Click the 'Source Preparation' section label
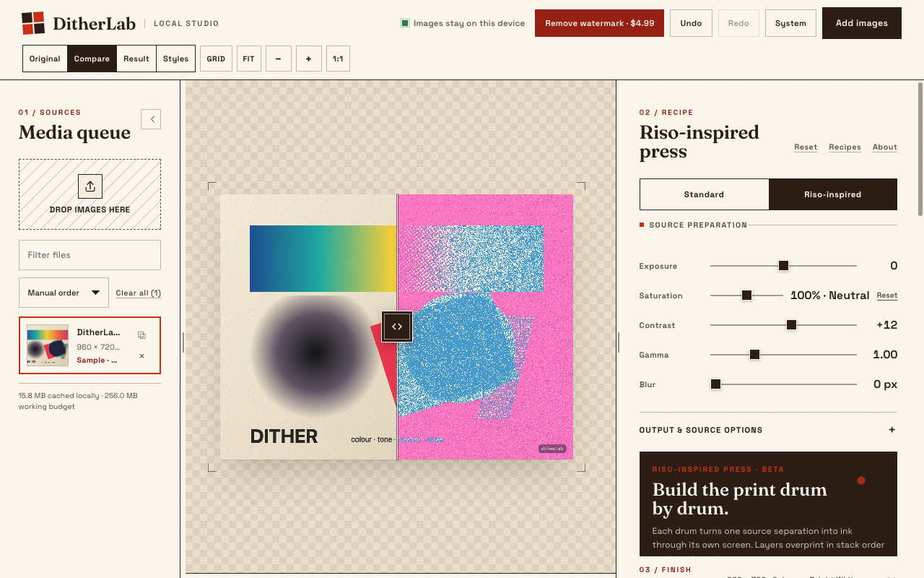924x578 pixels. (x=698, y=225)
